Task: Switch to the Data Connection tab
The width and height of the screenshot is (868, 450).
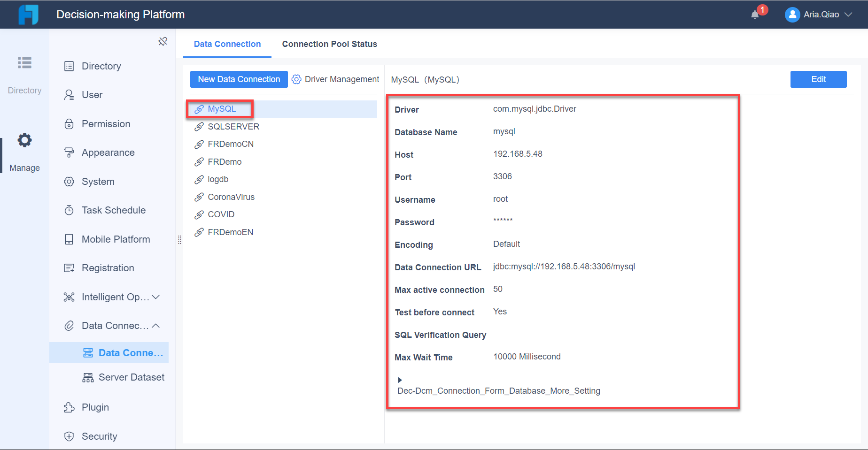Action: point(227,44)
